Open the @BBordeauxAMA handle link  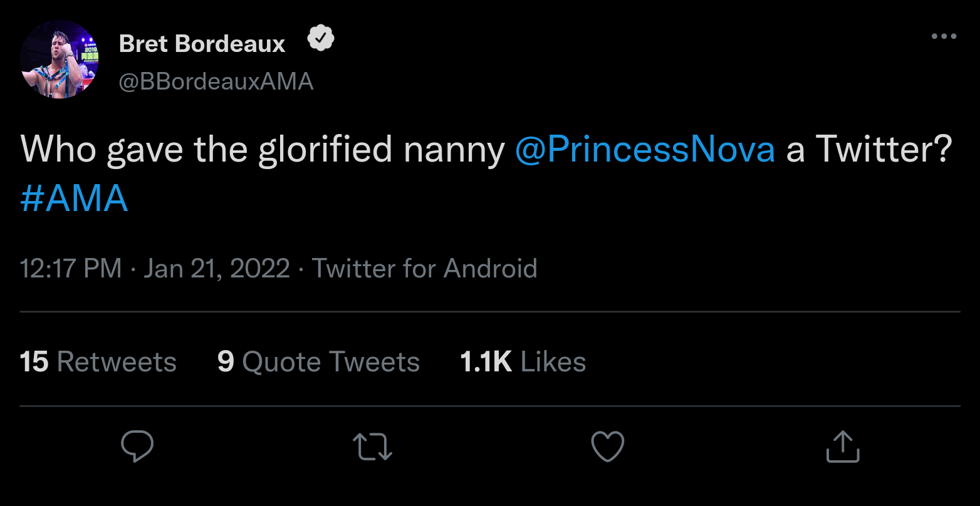tap(216, 81)
